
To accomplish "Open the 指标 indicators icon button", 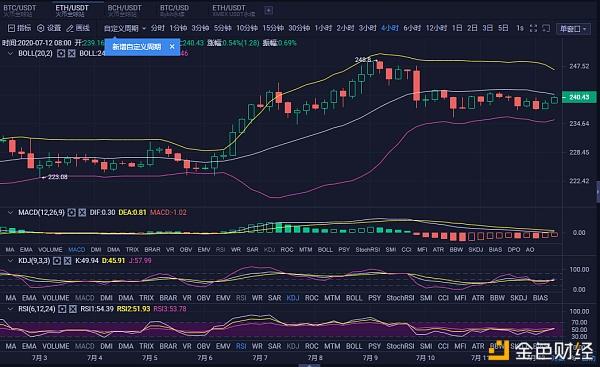I will [x=20, y=28].
